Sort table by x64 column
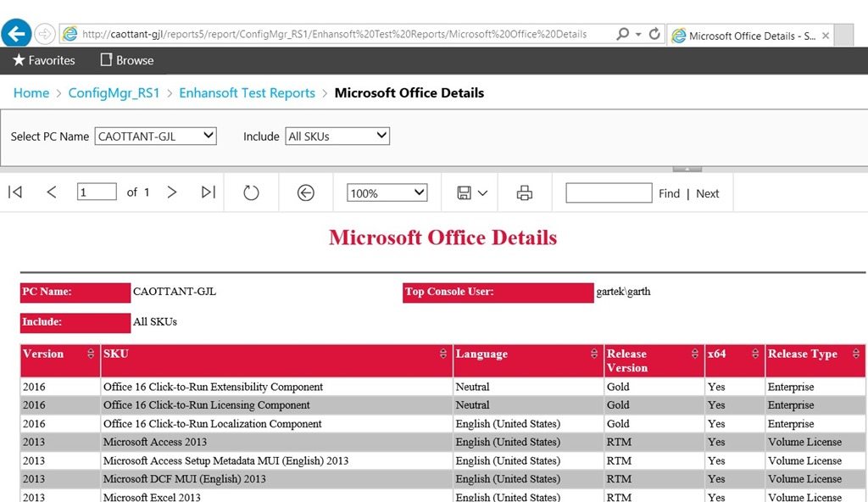Viewport: 868px width, 502px height. coord(755,354)
